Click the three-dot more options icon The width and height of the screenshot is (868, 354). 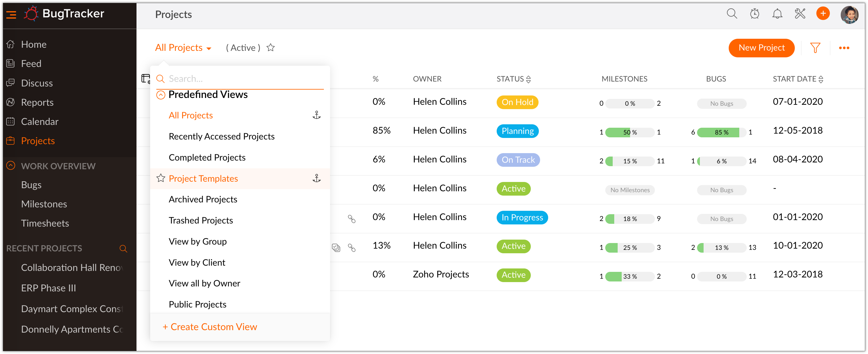tap(844, 48)
